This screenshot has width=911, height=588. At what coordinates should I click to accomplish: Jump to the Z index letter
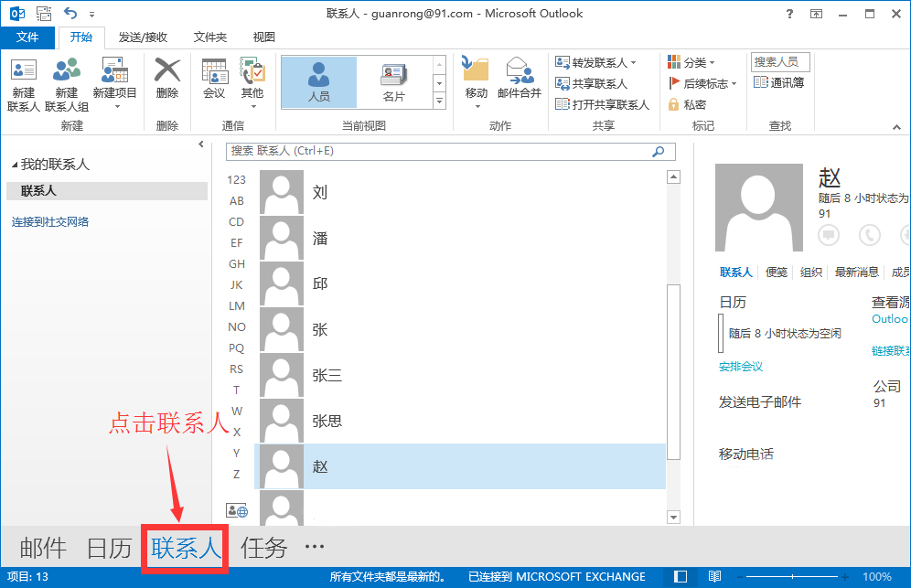(237, 474)
